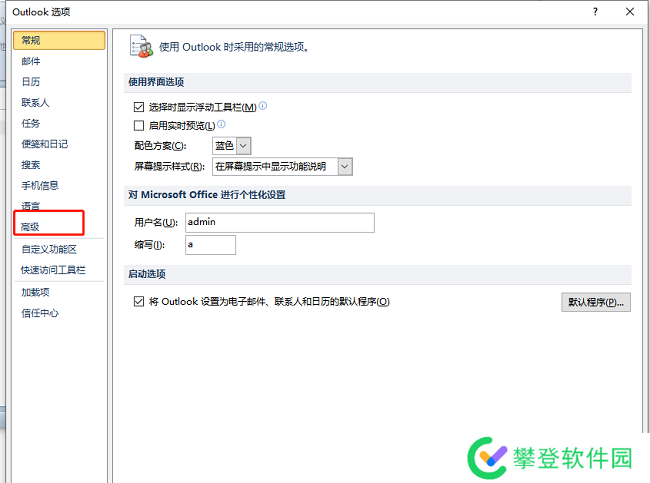This screenshot has width=650, height=483.
Task: Enable 启用实时预览 checkbox
Action: 139,126
